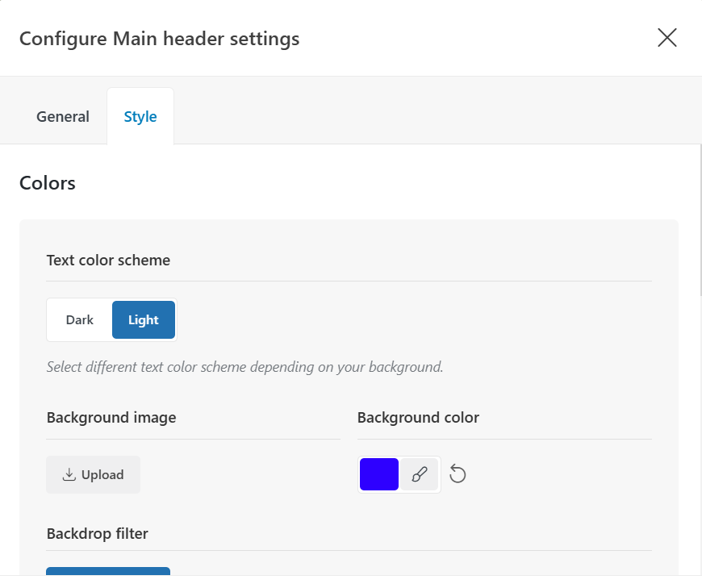Click the Backdrop filter label
Screen dimensions: 702x588
[x=97, y=533]
